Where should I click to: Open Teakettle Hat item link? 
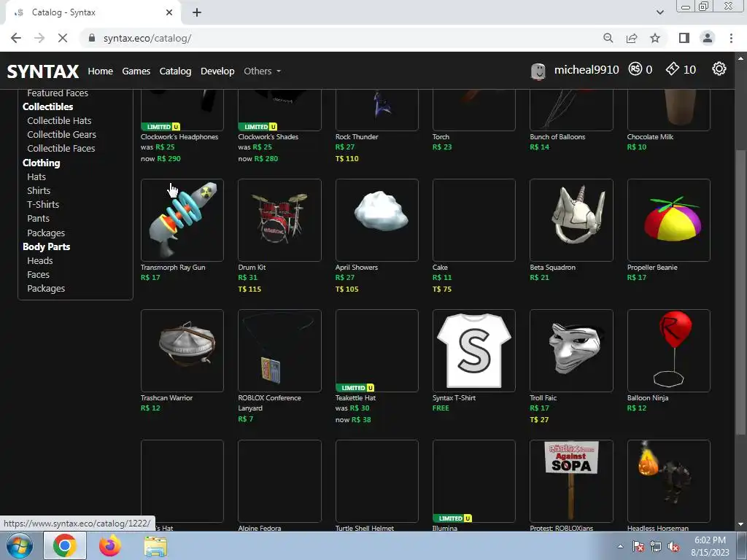click(x=355, y=397)
